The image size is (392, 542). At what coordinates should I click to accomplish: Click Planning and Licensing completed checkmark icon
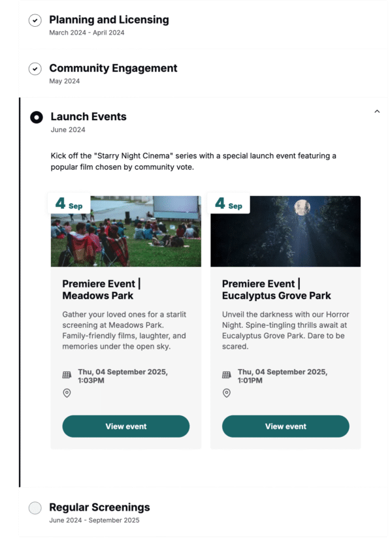tap(35, 21)
